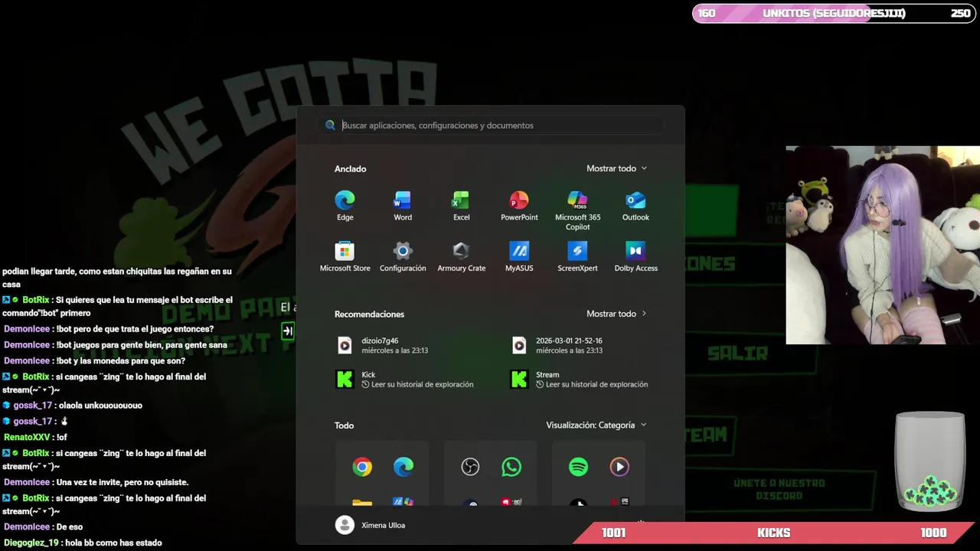This screenshot has width=980, height=551.
Task: Open the Microsoft Store app
Action: (x=345, y=257)
